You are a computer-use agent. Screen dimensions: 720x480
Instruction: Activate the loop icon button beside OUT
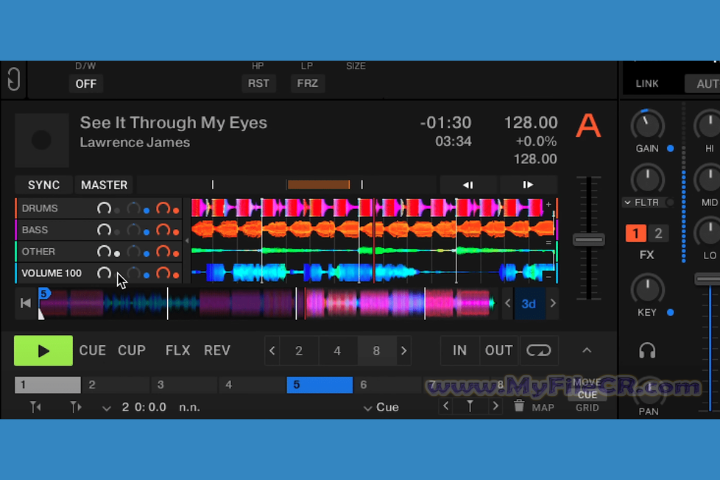[x=538, y=350]
